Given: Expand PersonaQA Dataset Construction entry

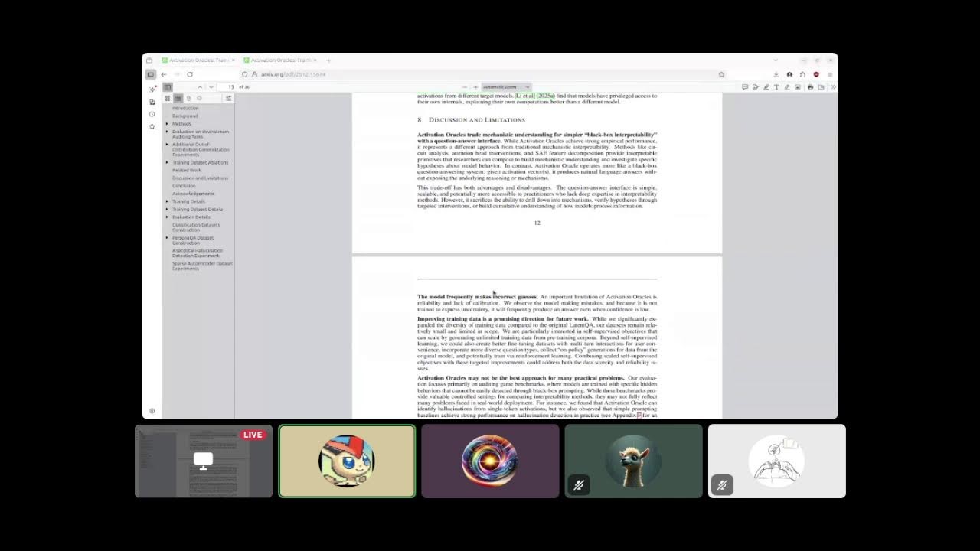Looking at the screenshot, I should [167, 238].
